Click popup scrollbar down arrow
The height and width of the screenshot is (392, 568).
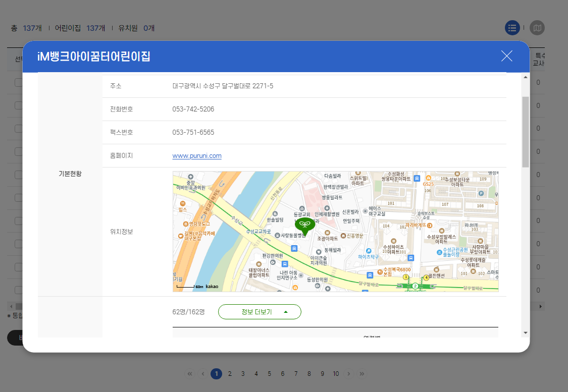click(525, 332)
